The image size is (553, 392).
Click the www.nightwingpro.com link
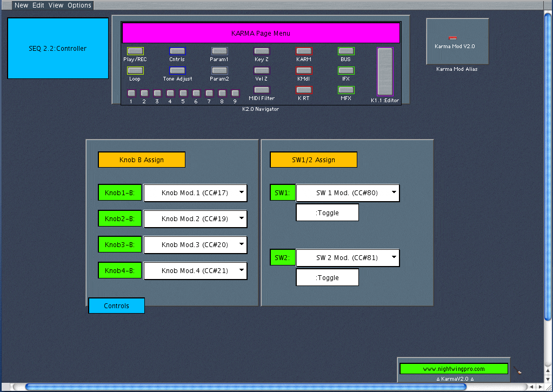tap(454, 369)
